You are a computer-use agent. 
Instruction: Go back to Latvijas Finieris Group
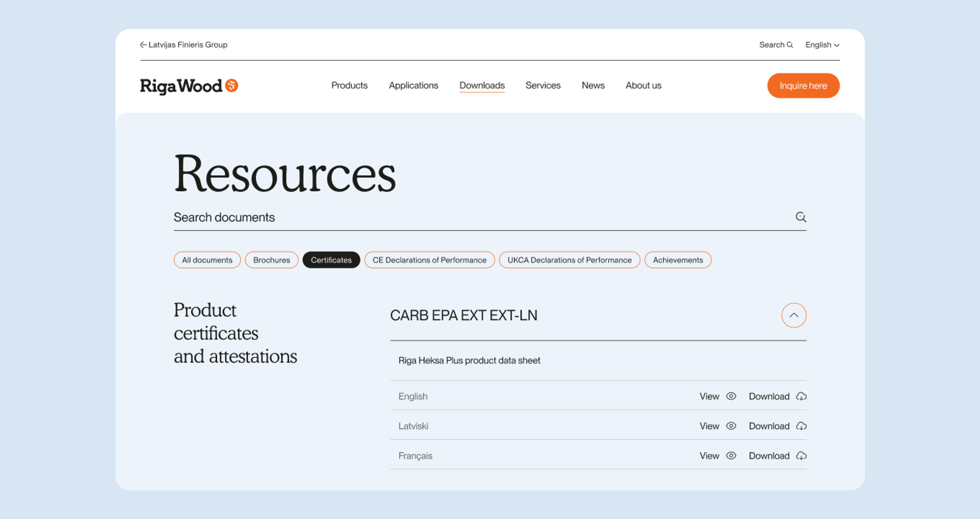[183, 45]
